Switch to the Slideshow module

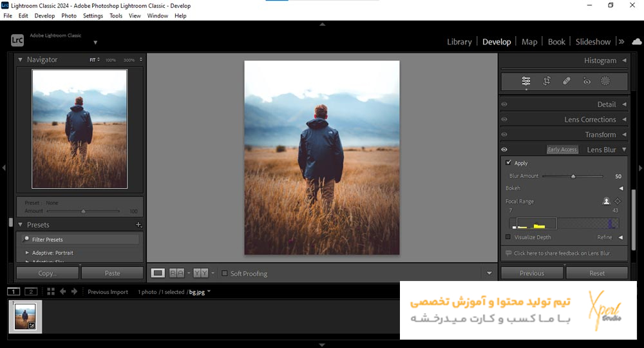(x=592, y=41)
